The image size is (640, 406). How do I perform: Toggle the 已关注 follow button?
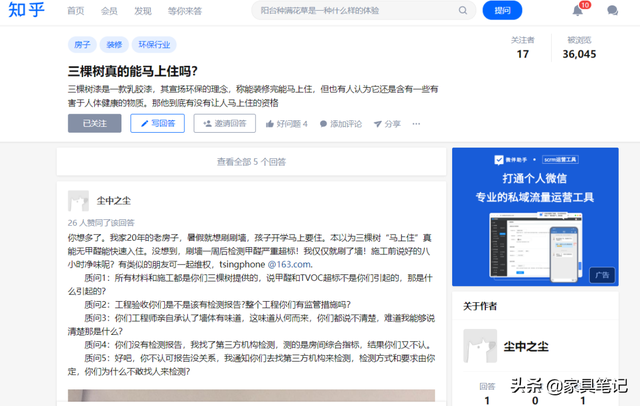click(x=94, y=123)
